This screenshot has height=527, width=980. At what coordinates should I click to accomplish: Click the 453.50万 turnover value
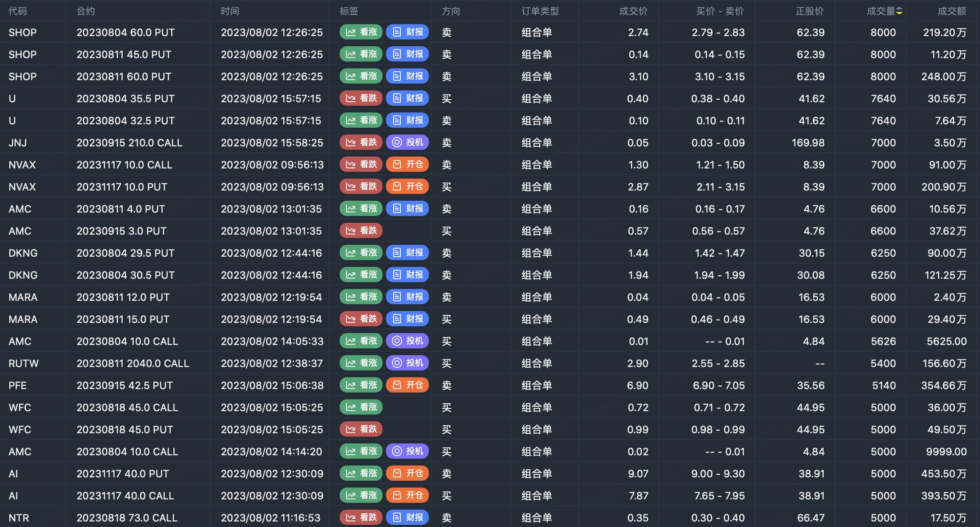tap(944, 474)
